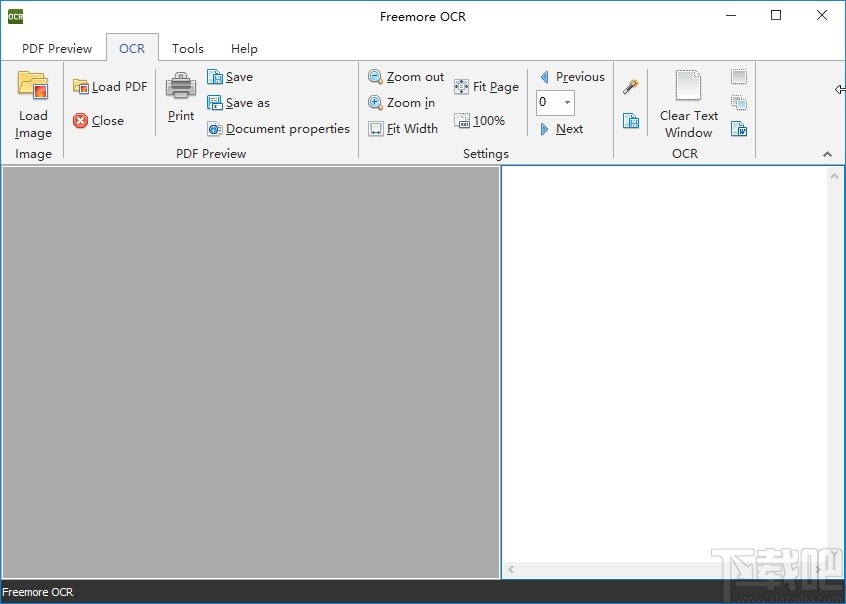Screen dimensions: 846x604
Task: Save the PDF with Save
Action: pos(230,77)
